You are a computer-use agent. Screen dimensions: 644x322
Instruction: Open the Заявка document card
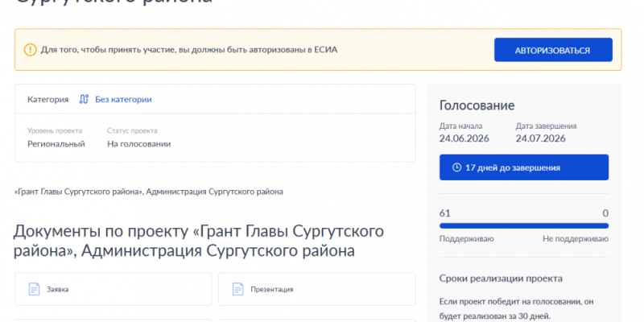click(113, 289)
